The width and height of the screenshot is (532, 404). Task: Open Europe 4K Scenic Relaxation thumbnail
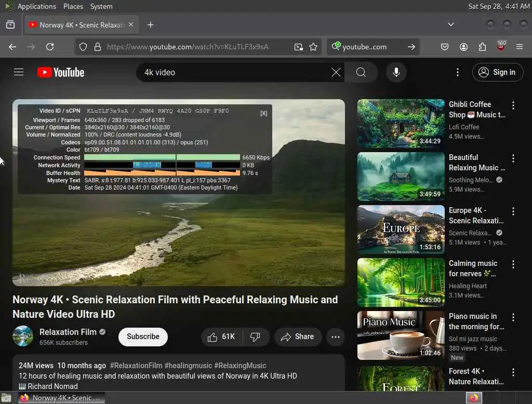(401, 230)
